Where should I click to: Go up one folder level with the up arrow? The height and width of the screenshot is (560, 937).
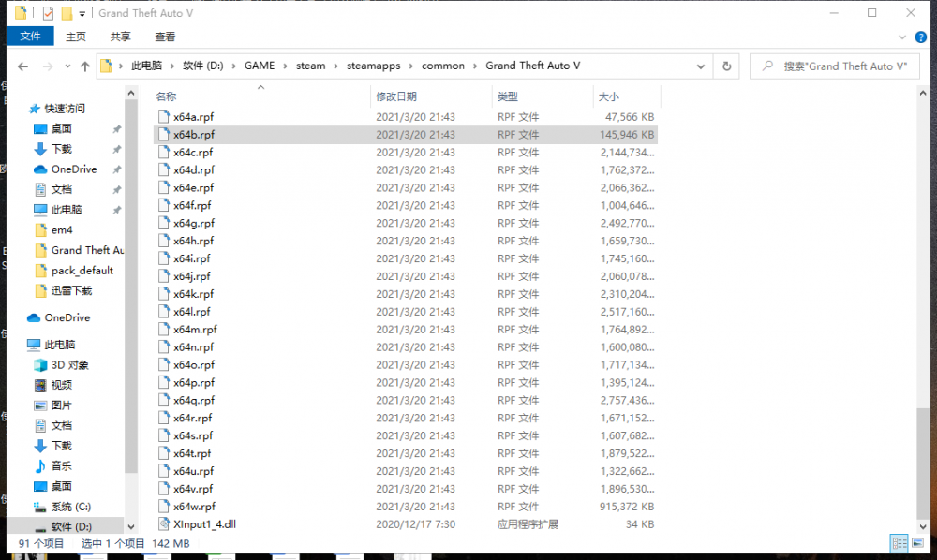(x=85, y=66)
